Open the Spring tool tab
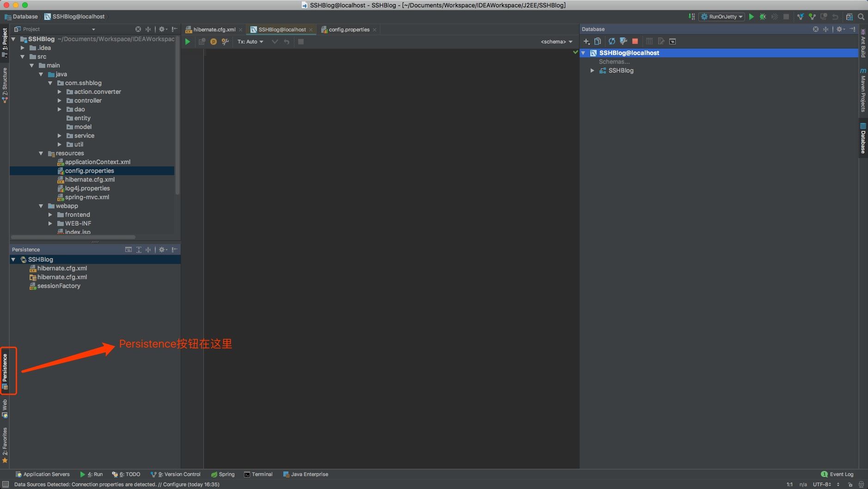The width and height of the screenshot is (868, 489). pos(223,474)
